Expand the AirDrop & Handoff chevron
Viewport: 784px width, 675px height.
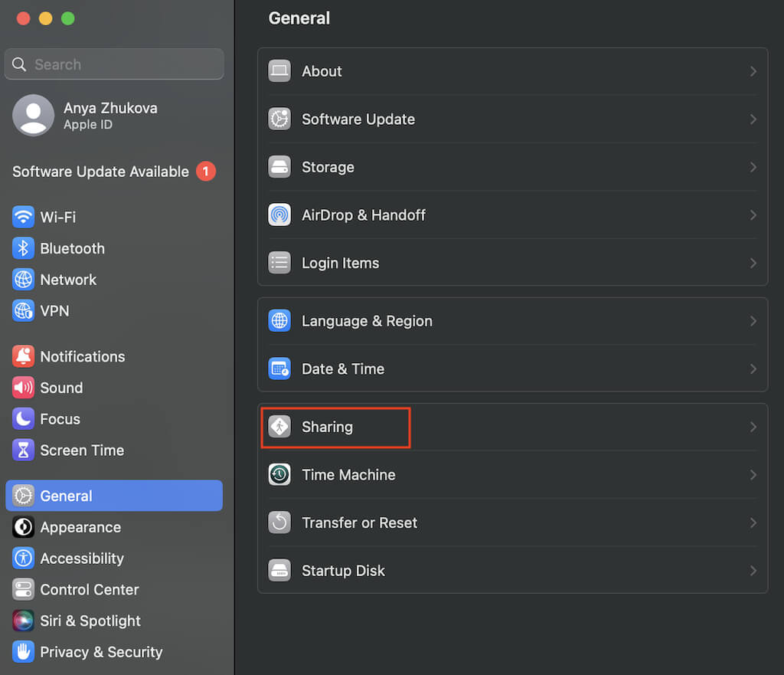coord(753,215)
